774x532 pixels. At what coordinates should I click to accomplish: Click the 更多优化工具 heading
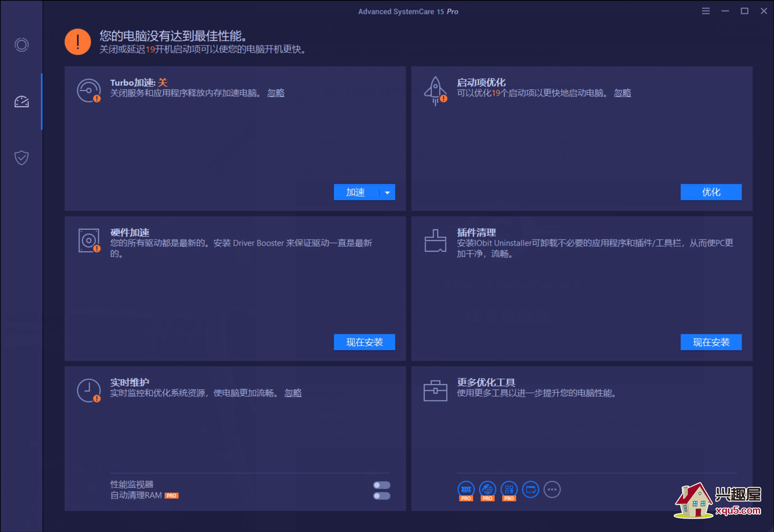pyautogui.click(x=486, y=382)
